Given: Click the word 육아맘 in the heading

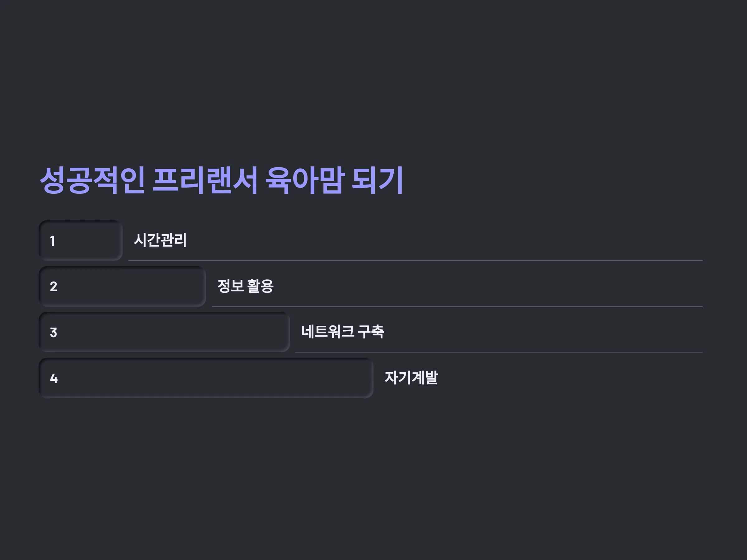Looking at the screenshot, I should 305,180.
